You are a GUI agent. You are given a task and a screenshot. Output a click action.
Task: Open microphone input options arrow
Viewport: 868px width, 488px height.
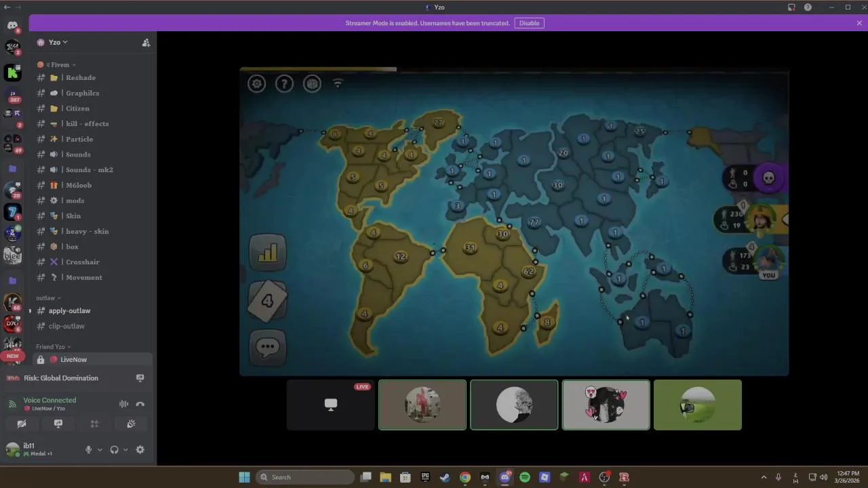click(x=100, y=449)
